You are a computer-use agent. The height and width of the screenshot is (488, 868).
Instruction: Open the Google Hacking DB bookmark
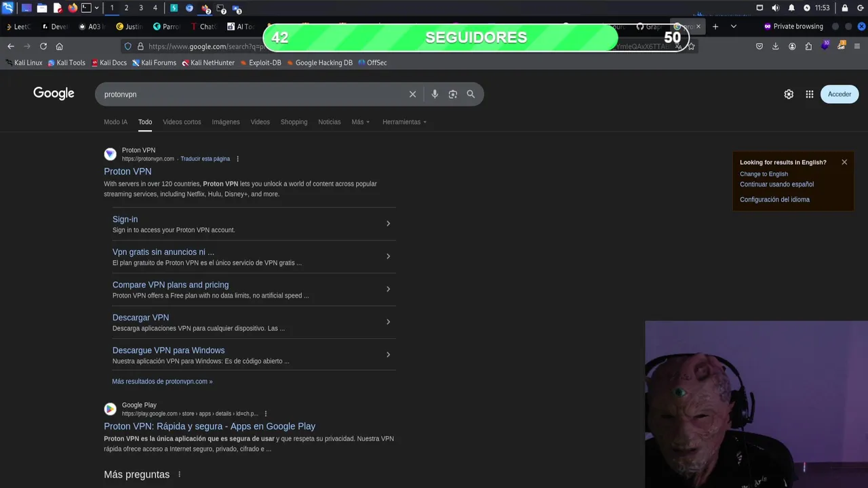click(319, 62)
